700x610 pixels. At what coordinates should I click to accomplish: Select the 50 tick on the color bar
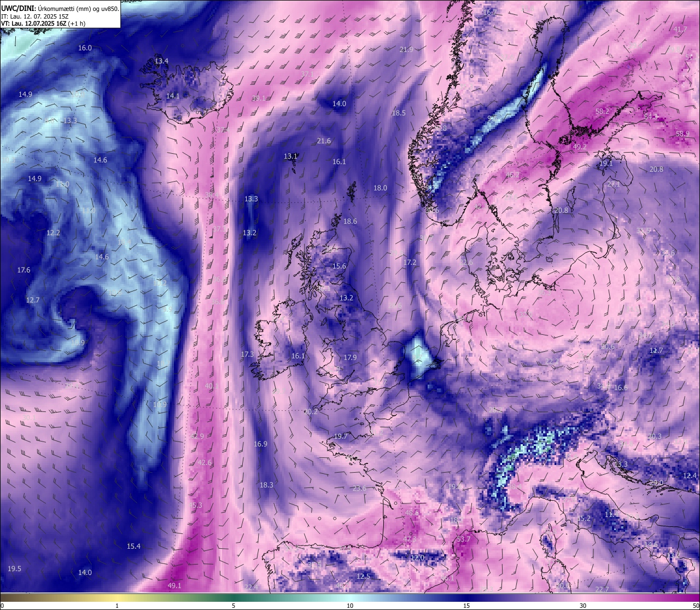[x=696, y=606]
